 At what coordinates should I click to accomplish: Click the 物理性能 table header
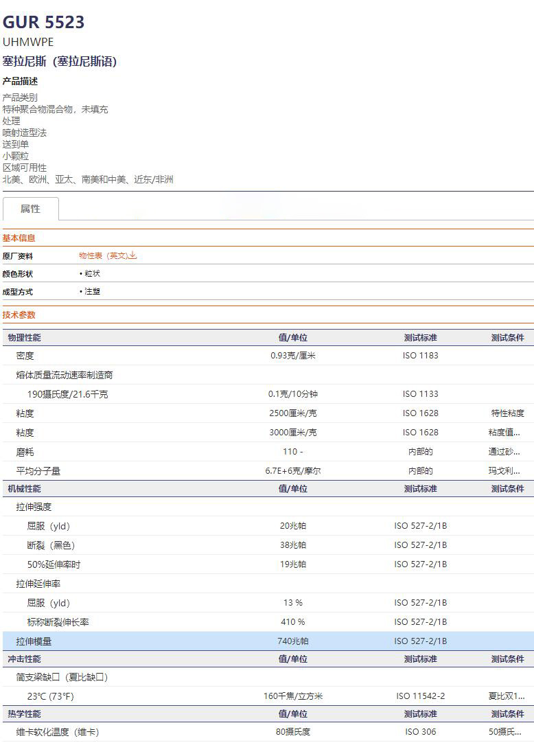(x=24, y=338)
